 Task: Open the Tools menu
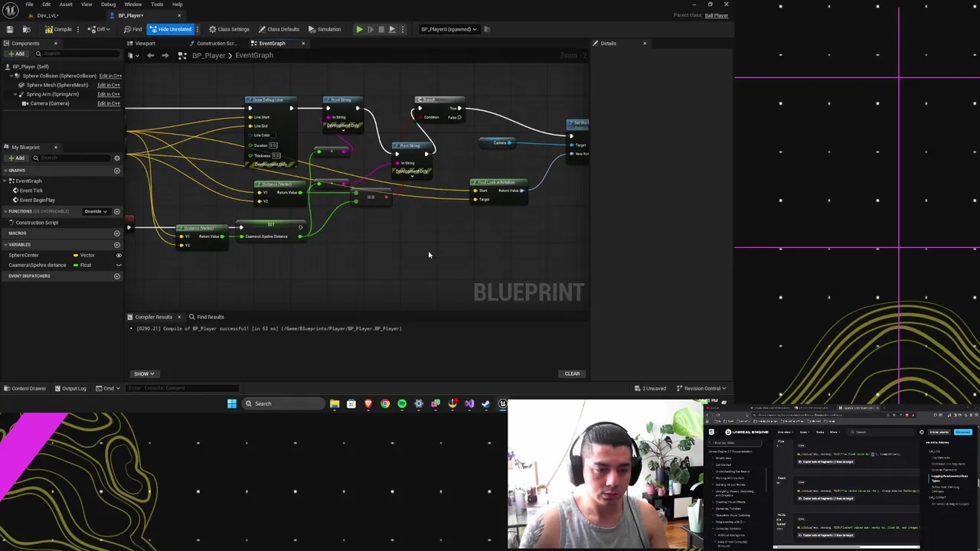click(156, 5)
